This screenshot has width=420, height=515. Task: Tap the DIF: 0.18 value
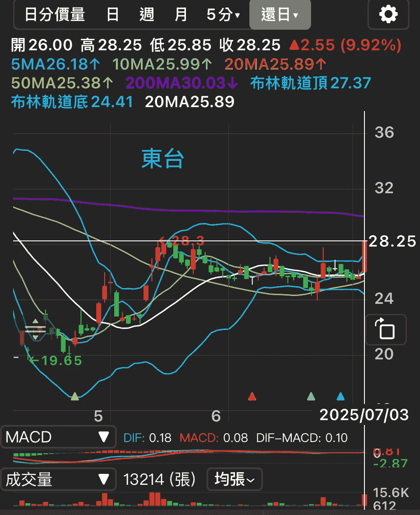pyautogui.click(x=147, y=438)
